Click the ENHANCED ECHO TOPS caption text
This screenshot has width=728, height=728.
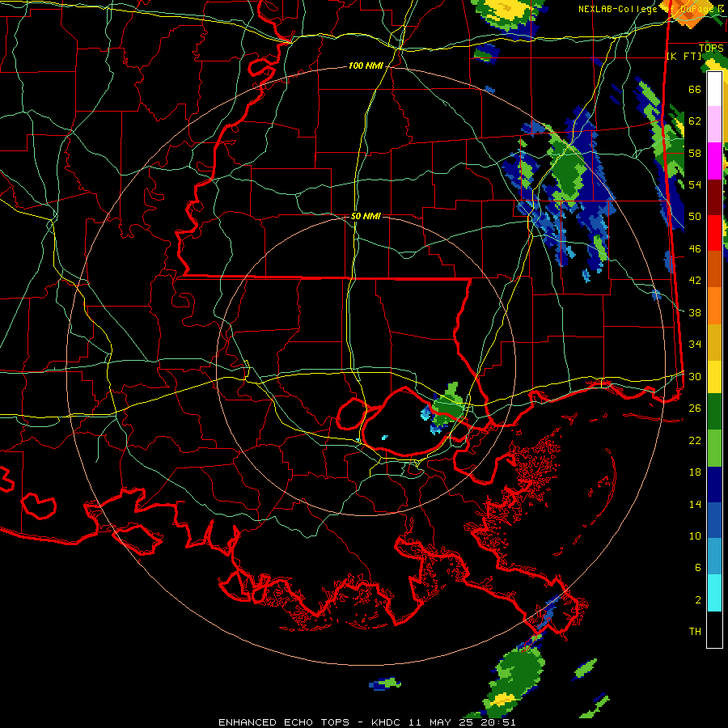click(x=284, y=722)
